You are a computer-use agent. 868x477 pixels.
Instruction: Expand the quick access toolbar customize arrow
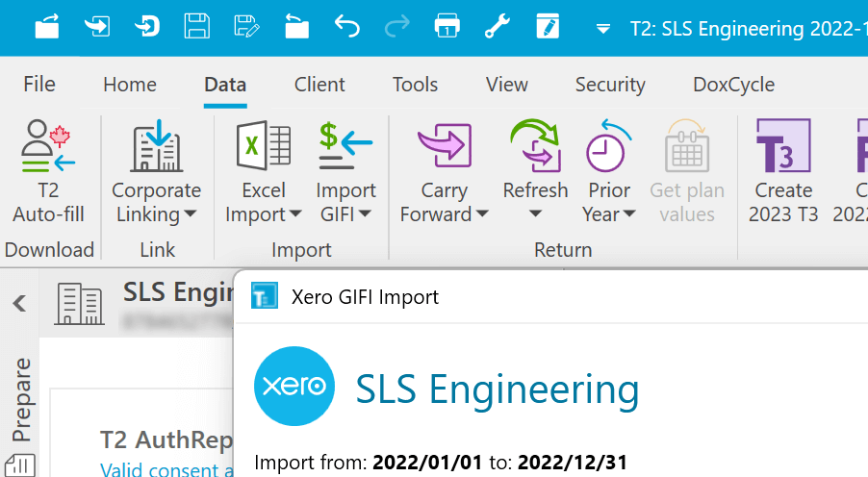coord(603,28)
